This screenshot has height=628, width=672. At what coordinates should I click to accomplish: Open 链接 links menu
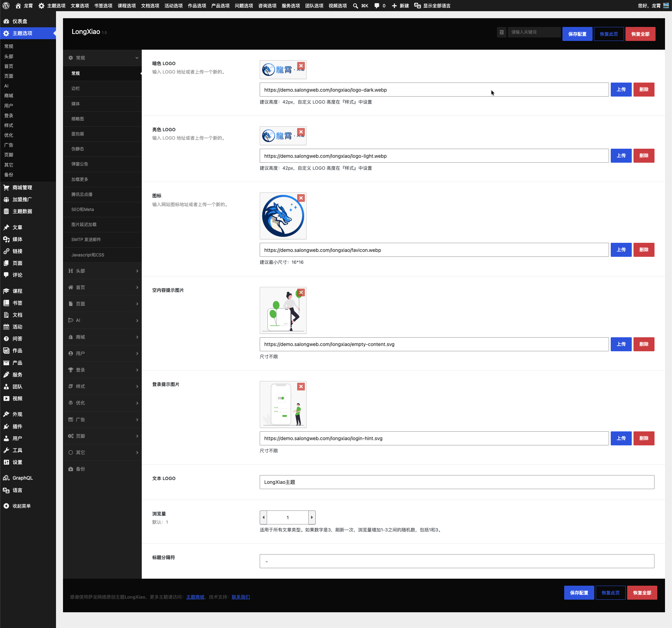pos(28,251)
